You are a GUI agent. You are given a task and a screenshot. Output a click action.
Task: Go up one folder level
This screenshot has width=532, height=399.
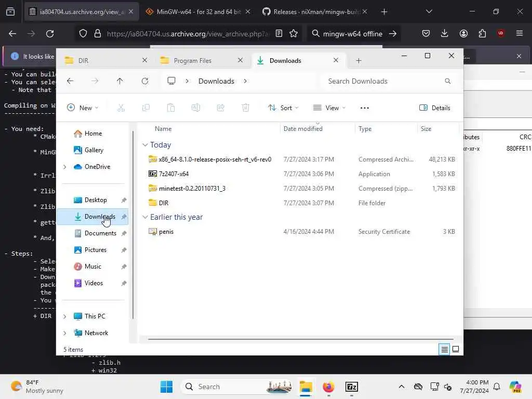click(x=120, y=81)
